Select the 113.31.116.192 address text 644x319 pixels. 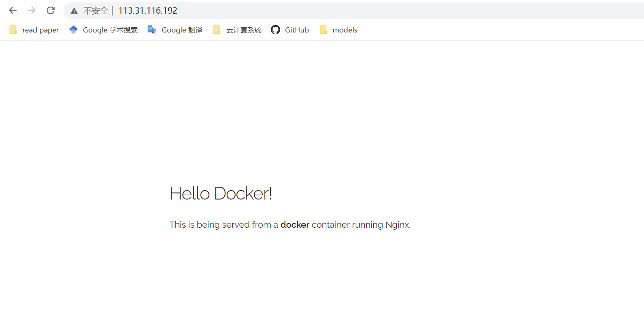tap(148, 11)
